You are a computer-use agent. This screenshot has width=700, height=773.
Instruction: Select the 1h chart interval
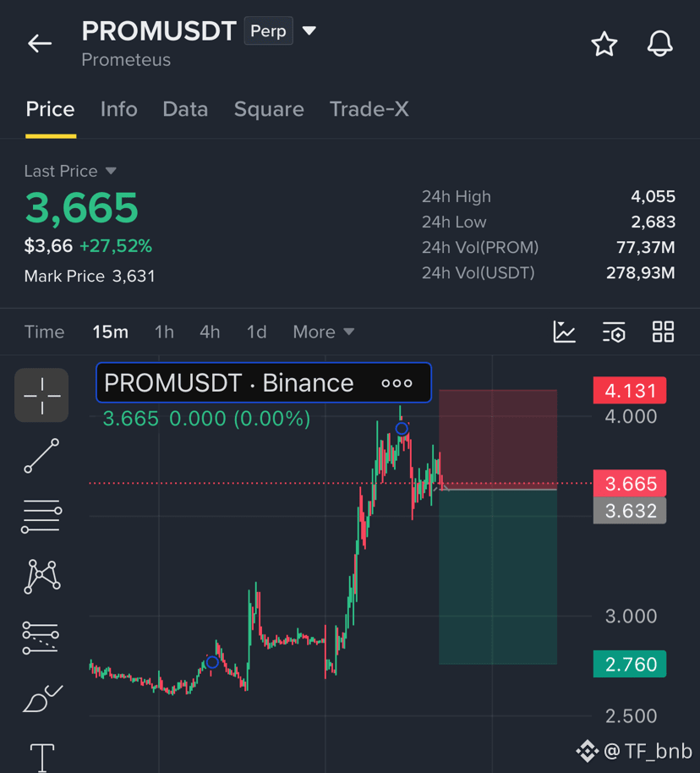coord(164,332)
